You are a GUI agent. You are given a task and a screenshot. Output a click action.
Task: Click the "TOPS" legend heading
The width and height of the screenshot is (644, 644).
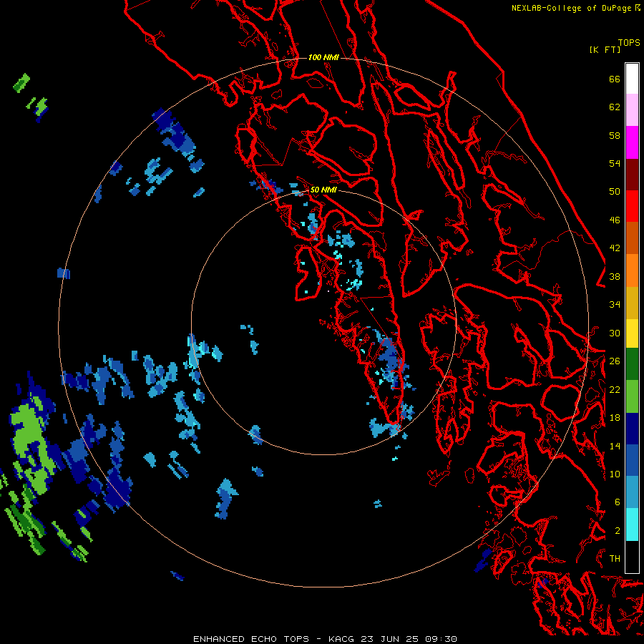tap(629, 43)
